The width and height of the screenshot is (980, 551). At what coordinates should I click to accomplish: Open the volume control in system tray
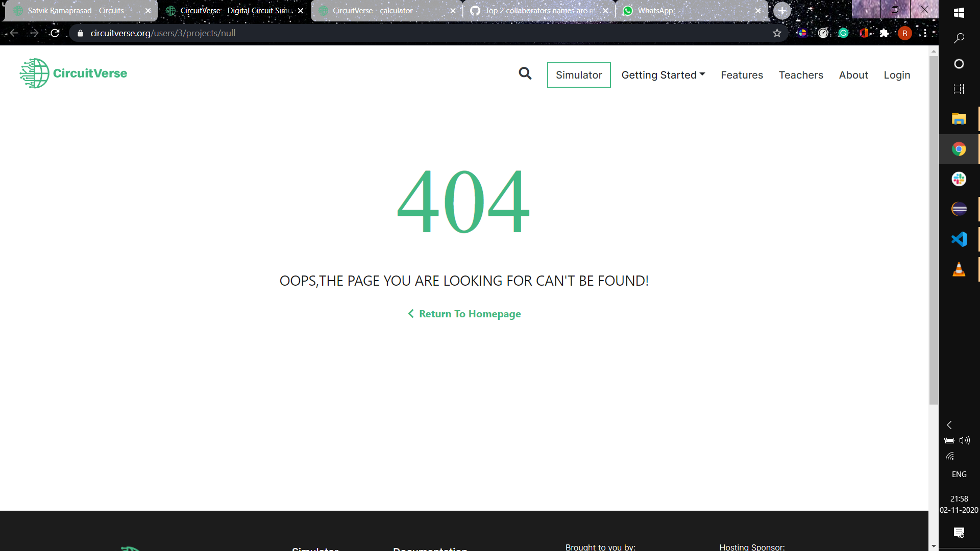click(965, 440)
